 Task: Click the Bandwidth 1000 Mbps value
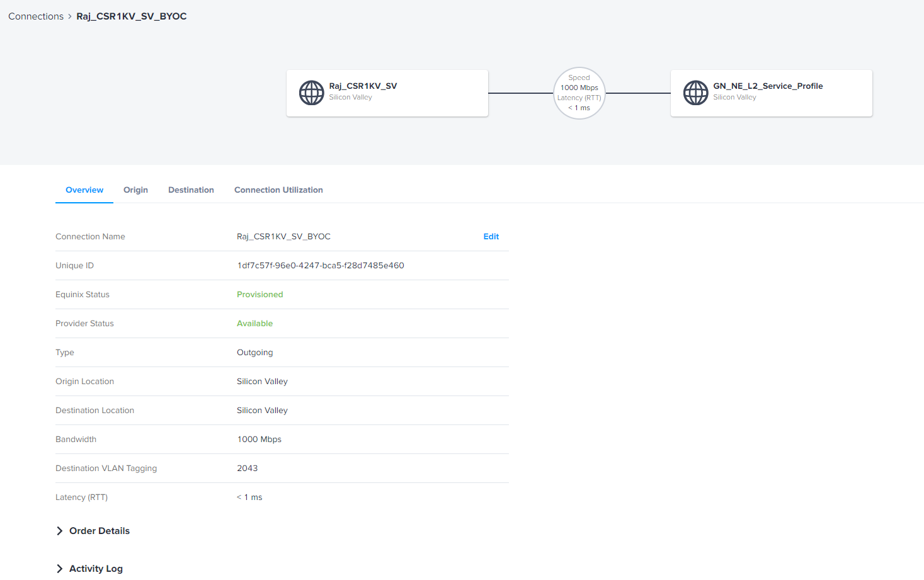coord(260,440)
